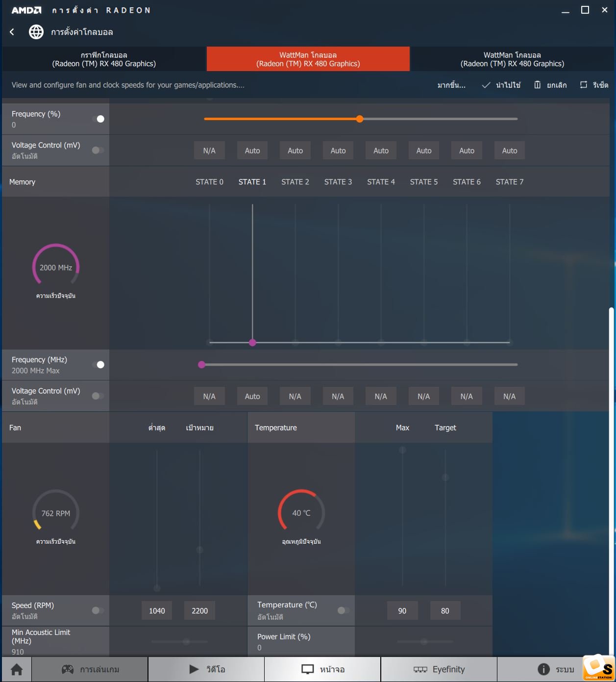
Task: Click the leftmost N/A button in the upper voltage row
Action: (x=209, y=151)
